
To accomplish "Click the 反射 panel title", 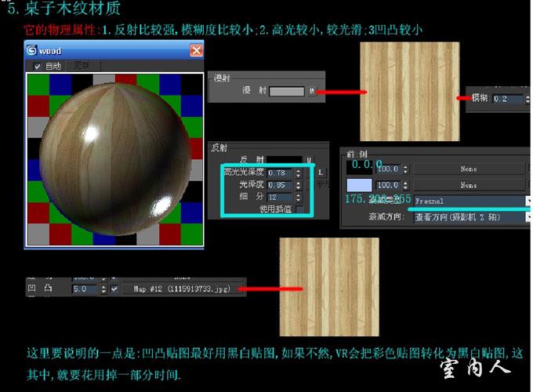I will [219, 147].
